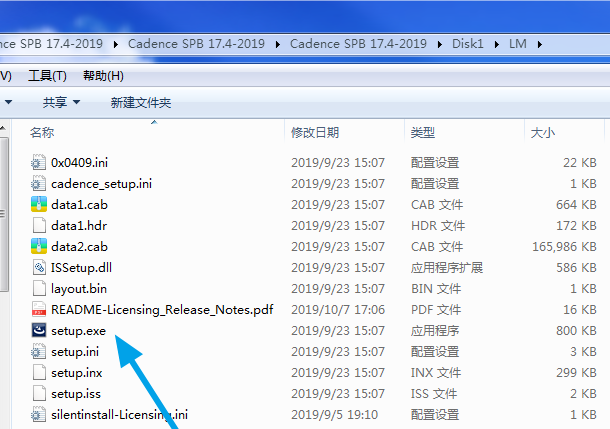This screenshot has height=429, width=610.
Task: Open the 帮助(H) menu
Action: tap(103, 75)
